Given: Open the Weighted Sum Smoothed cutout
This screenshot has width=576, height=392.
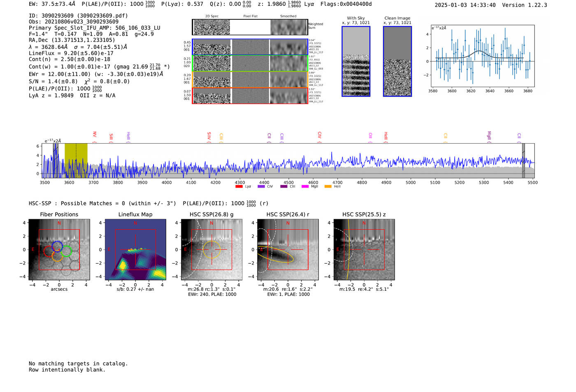Looking at the screenshot, I should pos(289,27).
